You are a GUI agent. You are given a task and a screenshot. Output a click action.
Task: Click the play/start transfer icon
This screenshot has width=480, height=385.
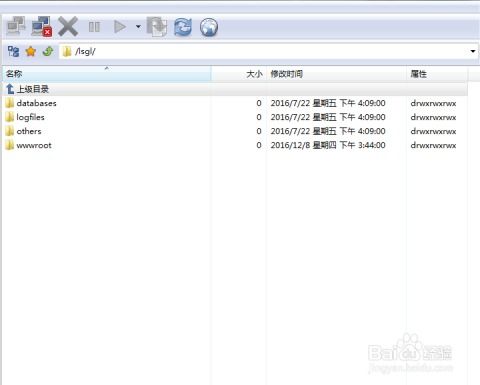tap(120, 27)
